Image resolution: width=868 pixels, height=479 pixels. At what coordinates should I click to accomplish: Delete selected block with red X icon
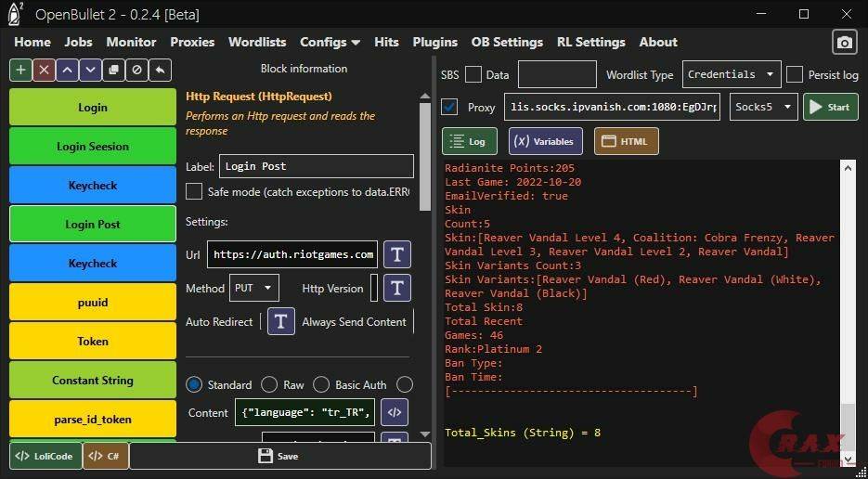coord(45,71)
